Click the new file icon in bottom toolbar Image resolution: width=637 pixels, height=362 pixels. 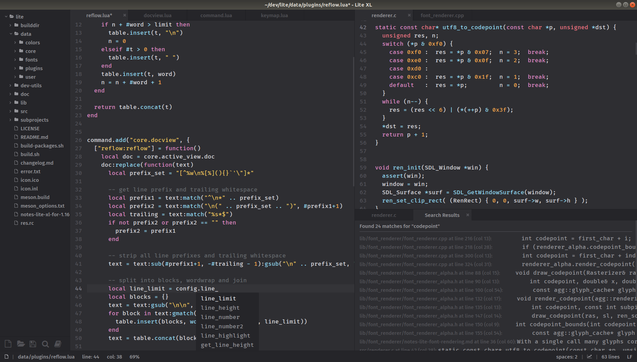pyautogui.click(x=8, y=344)
